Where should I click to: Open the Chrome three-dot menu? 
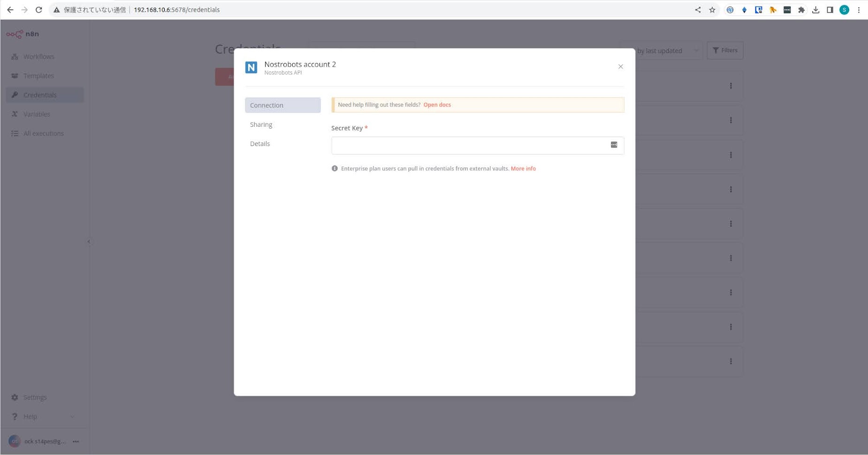[x=859, y=9]
